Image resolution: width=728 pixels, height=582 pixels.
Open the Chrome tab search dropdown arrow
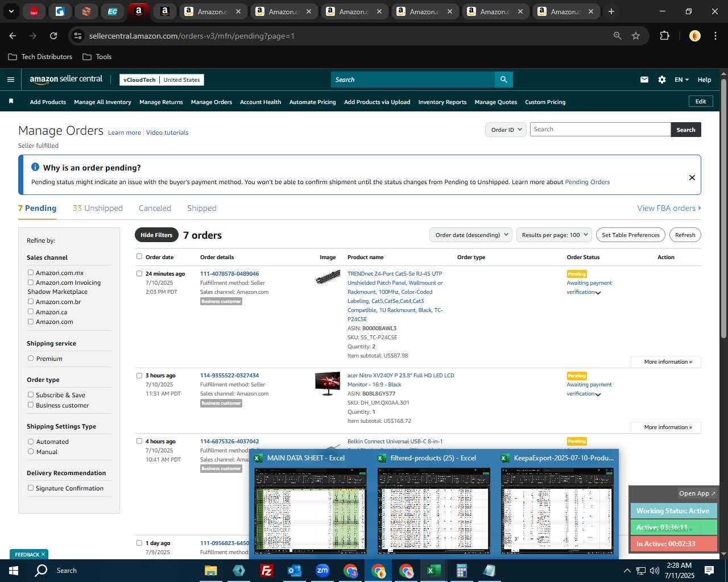coord(11,11)
